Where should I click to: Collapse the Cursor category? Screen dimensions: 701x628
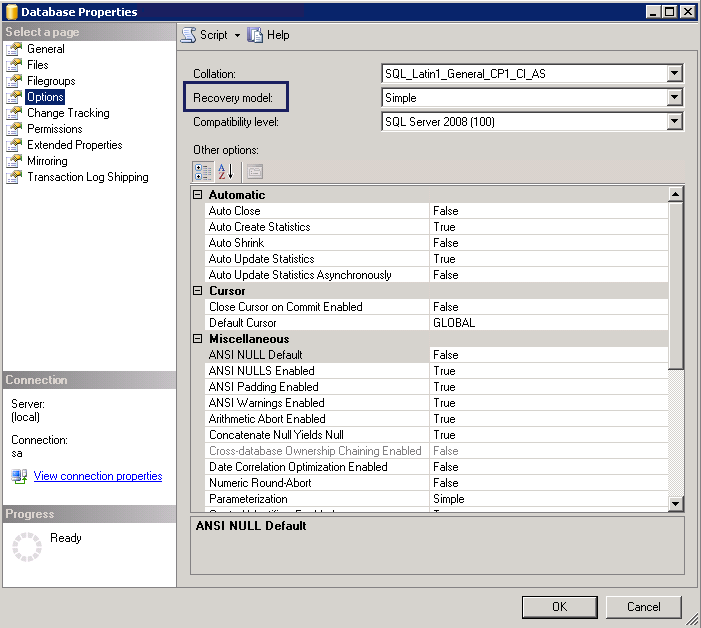pyautogui.click(x=198, y=291)
